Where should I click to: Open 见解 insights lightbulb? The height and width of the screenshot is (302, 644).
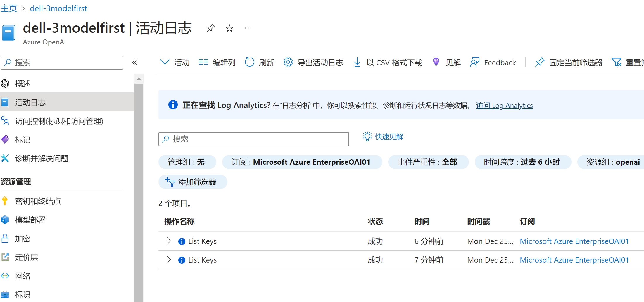click(446, 62)
